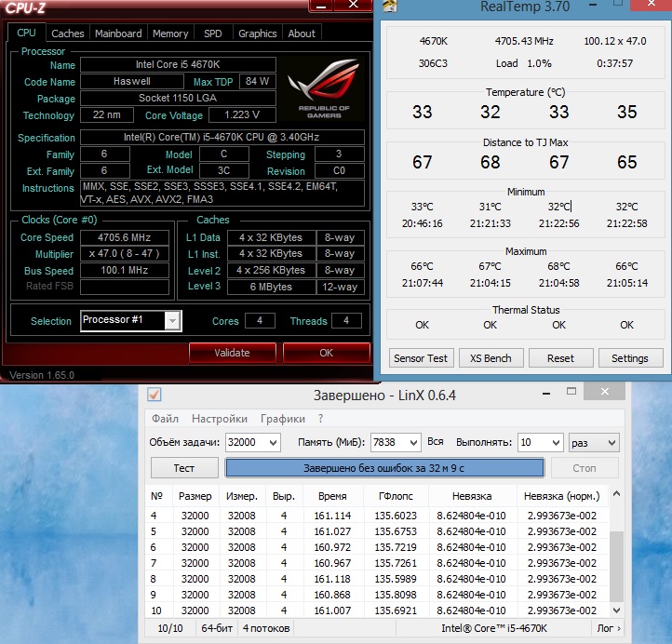Image resolution: width=672 pixels, height=644 pixels.
Task: Select result row 10 with time 161.007
Action: (x=377, y=610)
